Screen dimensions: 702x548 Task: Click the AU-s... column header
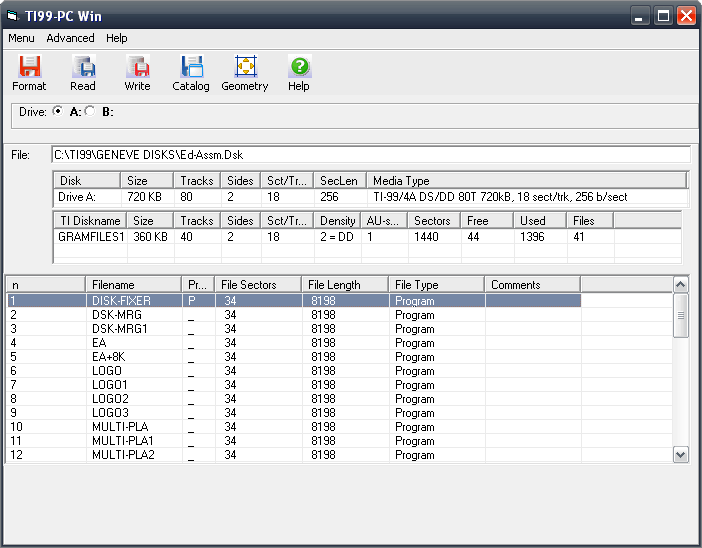[x=384, y=220]
